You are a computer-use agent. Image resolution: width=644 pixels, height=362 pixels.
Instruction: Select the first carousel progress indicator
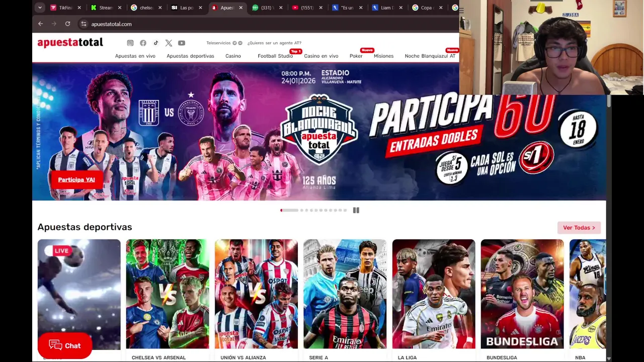click(289, 210)
